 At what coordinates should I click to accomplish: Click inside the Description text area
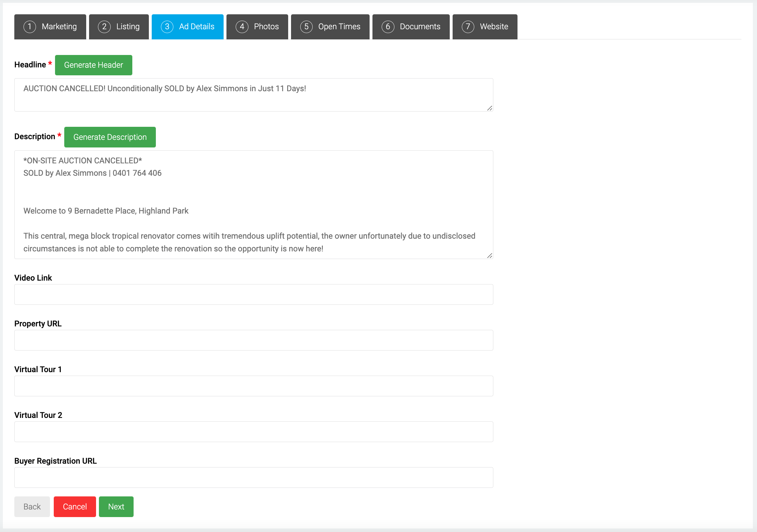pos(253,204)
